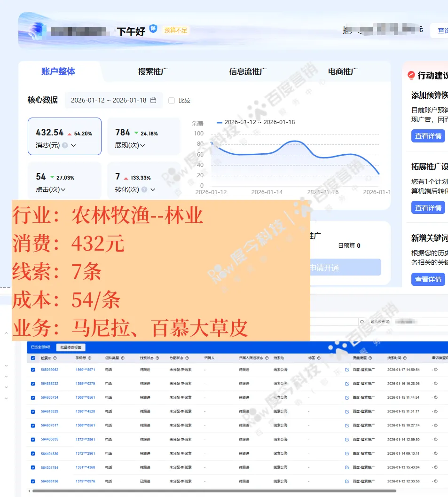This screenshot has width=448, height=497.
Task: Toggle the 比较 compare checkbox
Action: pos(172,101)
